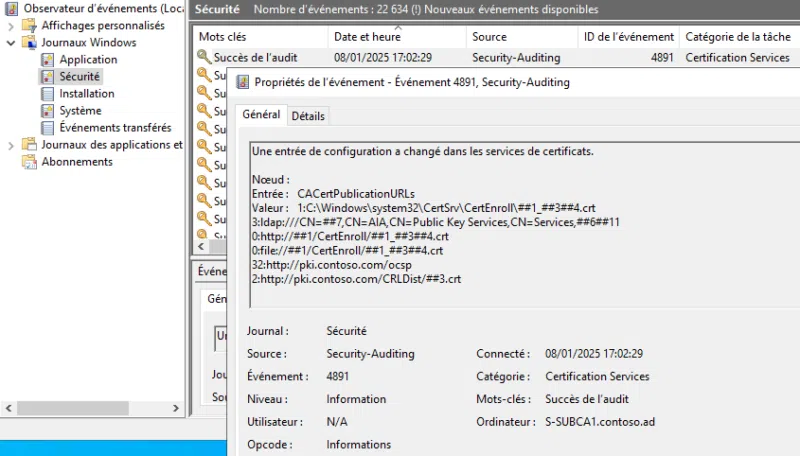This screenshot has width=800, height=456.
Task: Click the CACertPublicationURLs entry text
Action: [356, 194]
